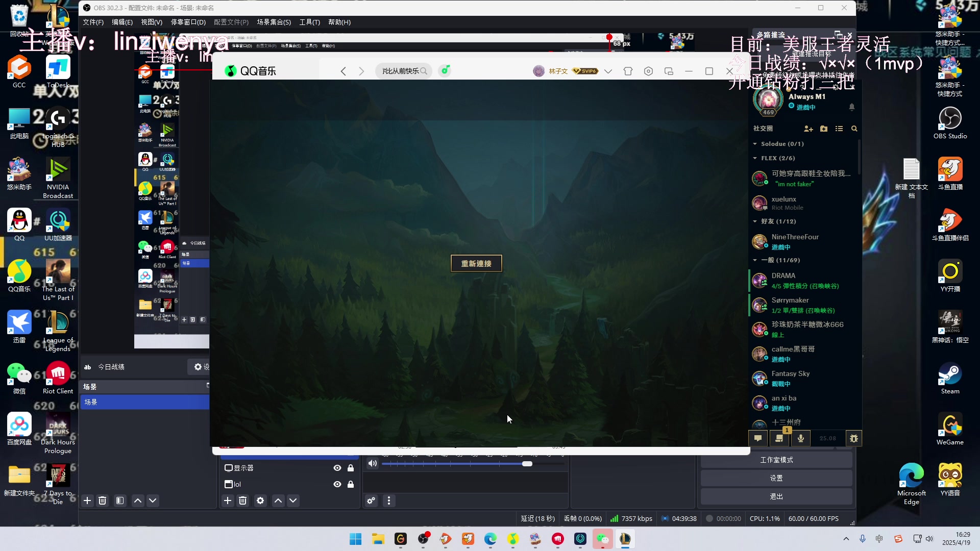980x551 pixels.
Task: Open League bug report icon
Action: (x=854, y=438)
